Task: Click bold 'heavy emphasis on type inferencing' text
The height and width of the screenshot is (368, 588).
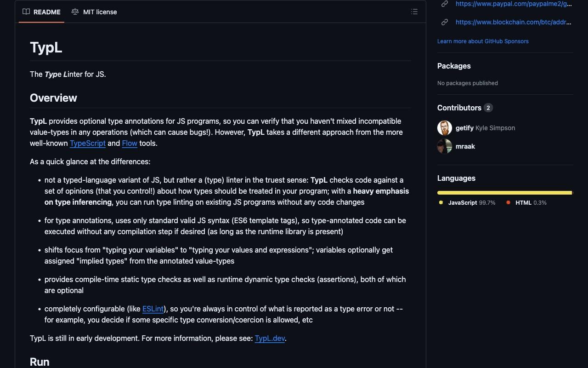Action: [226, 196]
